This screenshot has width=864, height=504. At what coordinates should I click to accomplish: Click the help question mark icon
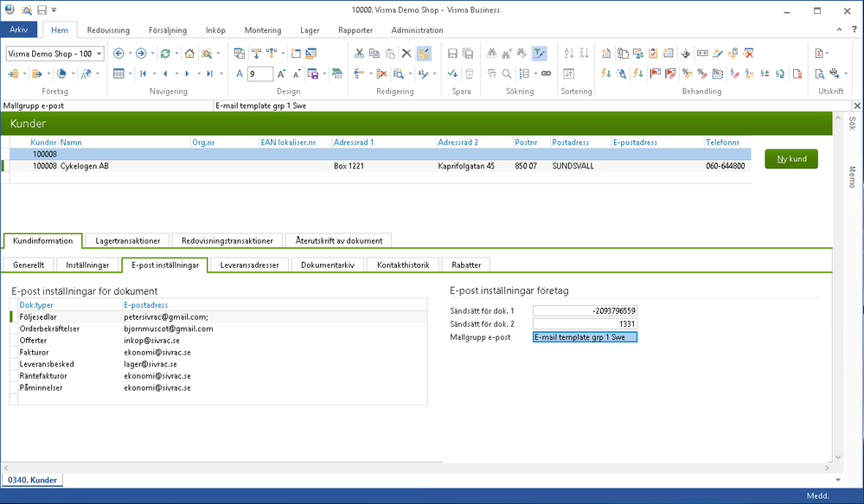854,29
